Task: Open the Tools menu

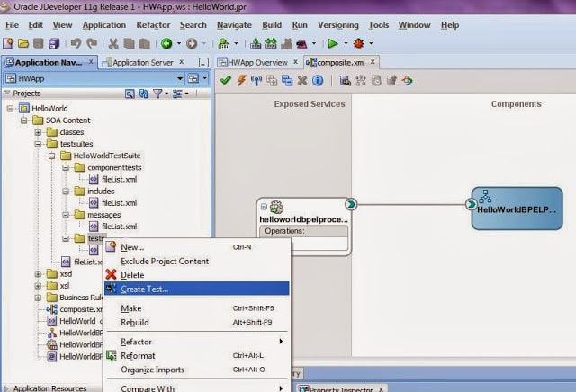Action: [x=379, y=25]
